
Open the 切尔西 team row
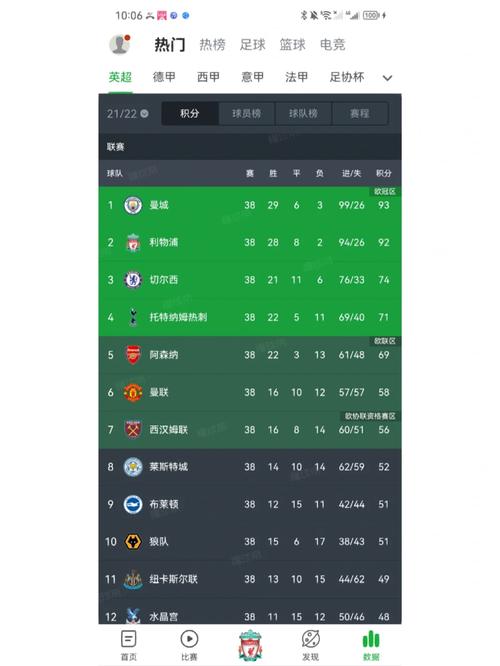[x=250, y=280]
